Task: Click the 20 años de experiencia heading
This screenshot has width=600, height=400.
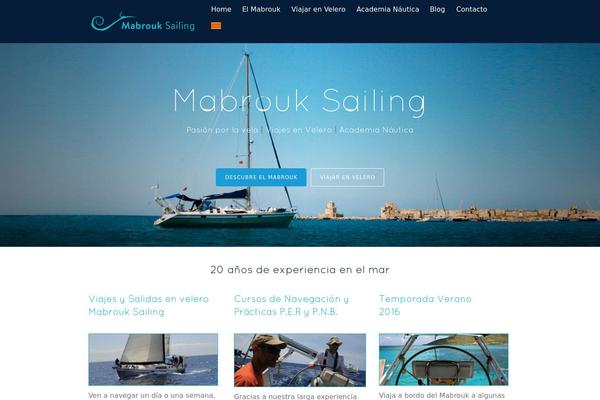Action: coord(300,269)
